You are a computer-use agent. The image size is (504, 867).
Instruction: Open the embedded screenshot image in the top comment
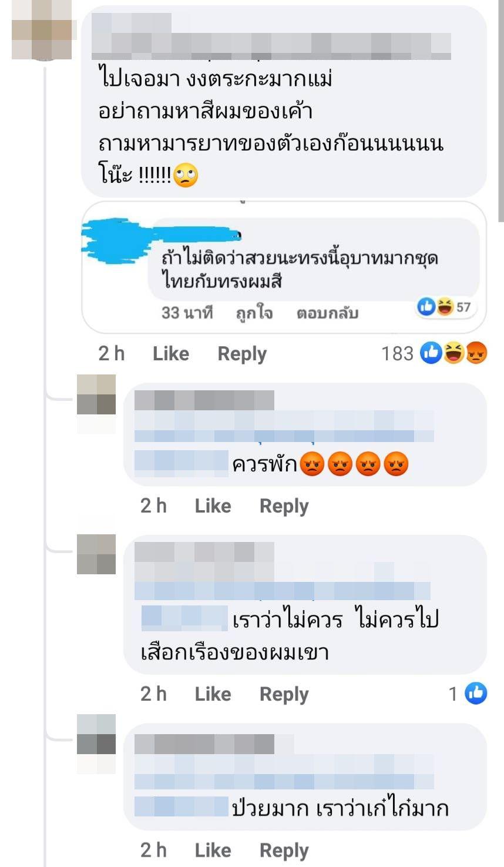[284, 268]
